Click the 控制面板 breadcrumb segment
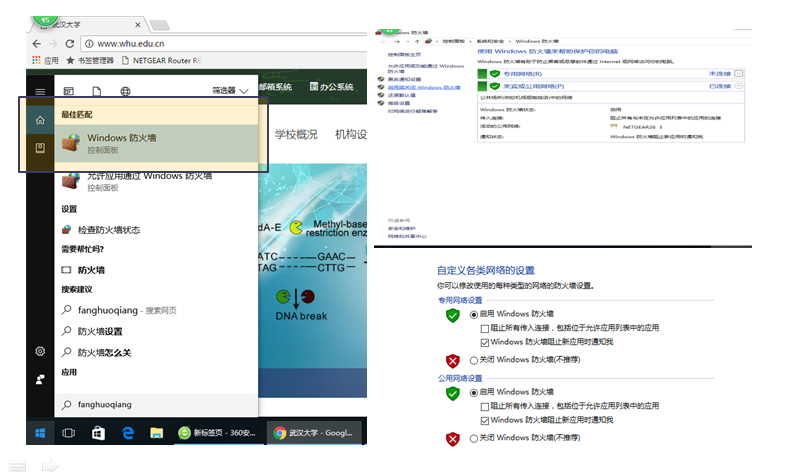This screenshot has height=472, width=788. [453, 41]
